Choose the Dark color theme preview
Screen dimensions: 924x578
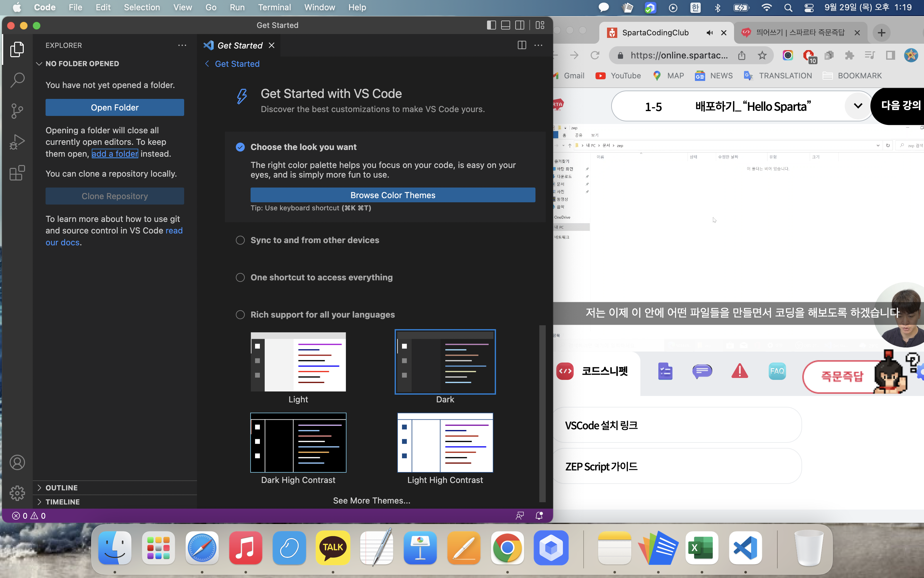click(x=445, y=362)
